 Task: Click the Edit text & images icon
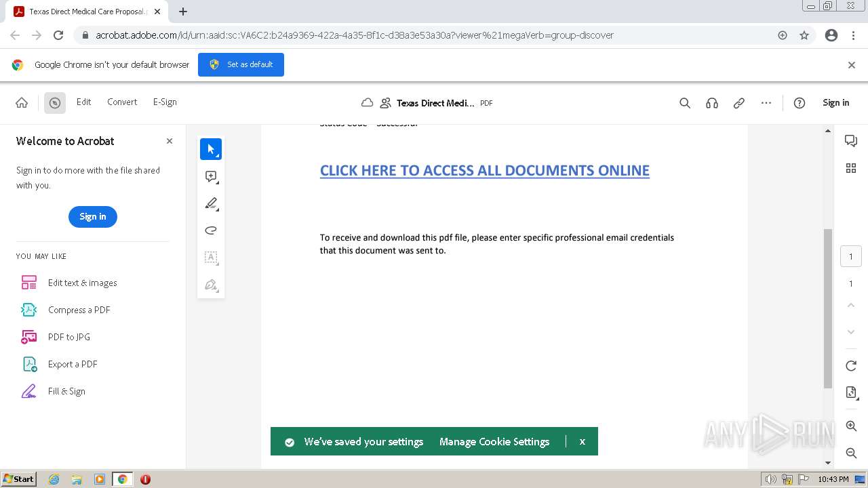(x=29, y=283)
